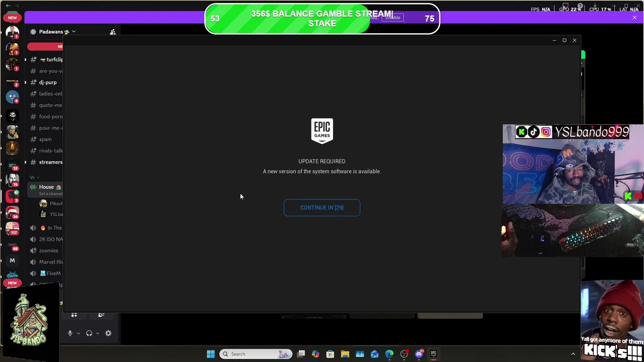
Task: Show hidden system tray icons chevron
Action: coord(573,354)
